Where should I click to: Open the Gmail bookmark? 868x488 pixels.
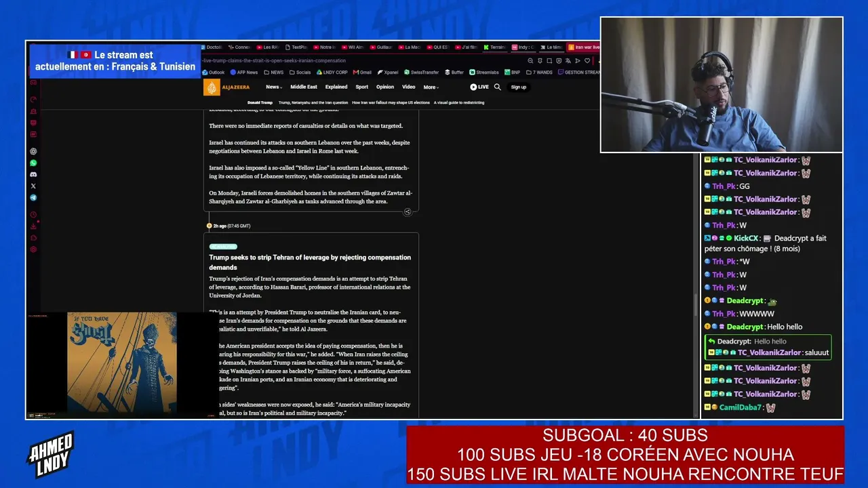pyautogui.click(x=362, y=72)
